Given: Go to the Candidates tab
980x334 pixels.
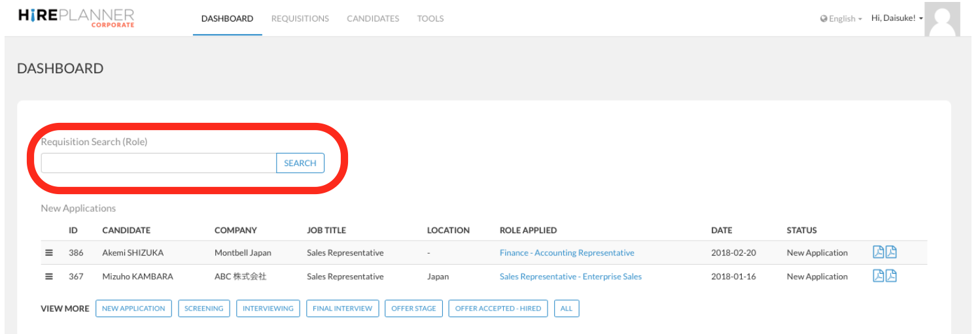Looking at the screenshot, I should 373,18.
